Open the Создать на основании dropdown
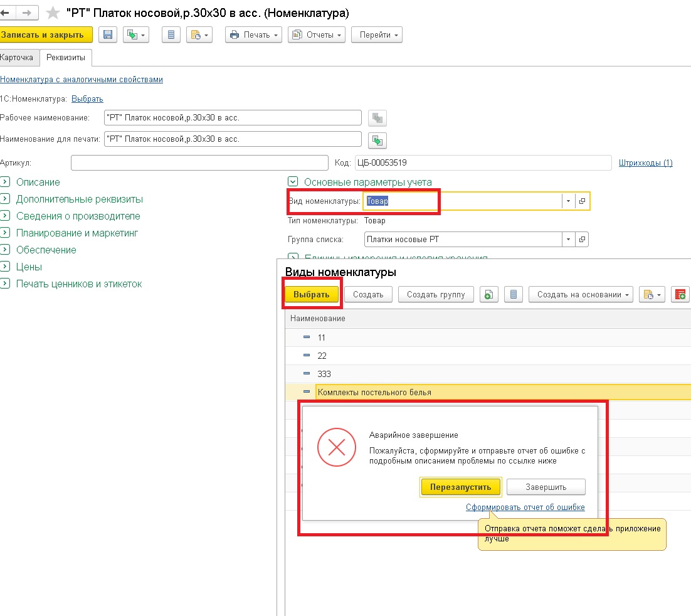 click(581, 295)
